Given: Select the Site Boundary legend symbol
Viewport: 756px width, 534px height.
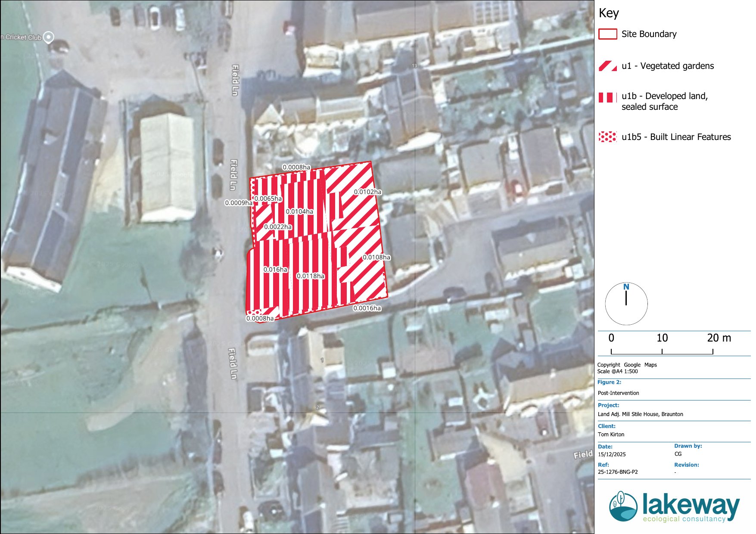Looking at the screenshot, I should pyautogui.click(x=607, y=34).
